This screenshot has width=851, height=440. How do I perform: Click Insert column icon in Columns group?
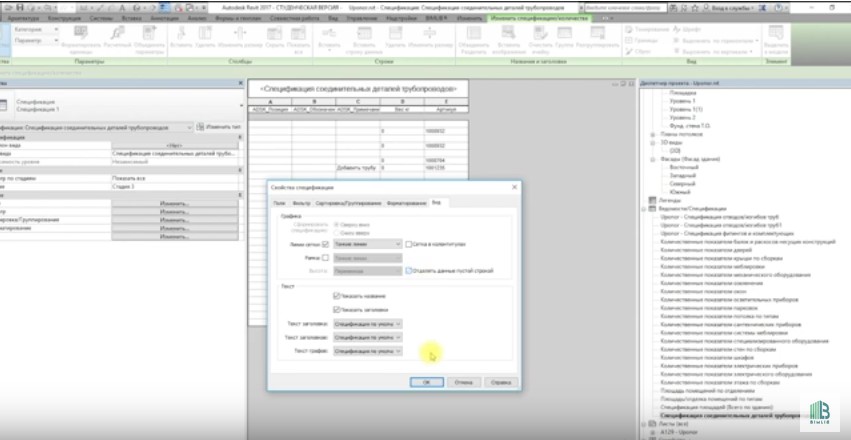tap(180, 34)
